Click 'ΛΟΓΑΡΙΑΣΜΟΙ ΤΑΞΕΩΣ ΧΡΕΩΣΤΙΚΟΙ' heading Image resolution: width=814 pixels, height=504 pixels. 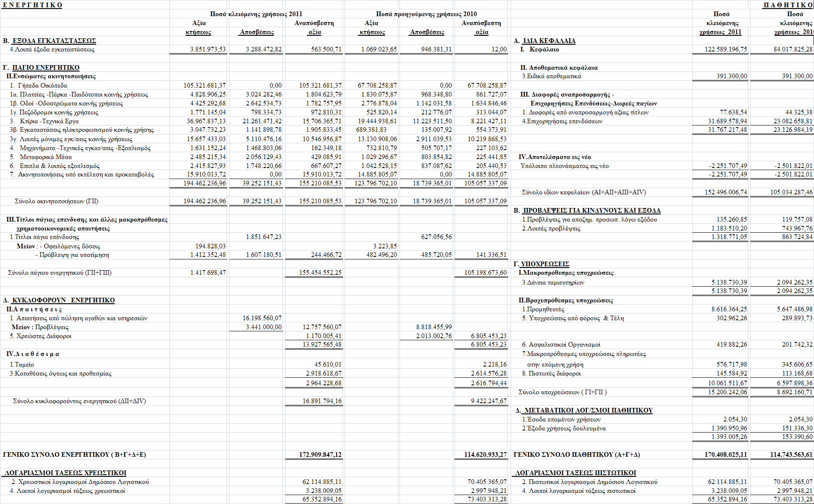pyautogui.click(x=65, y=473)
